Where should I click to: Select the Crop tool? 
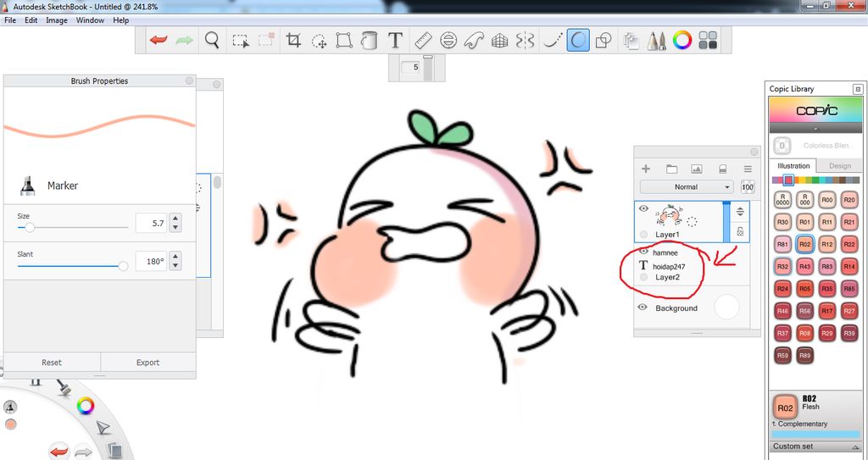point(293,40)
